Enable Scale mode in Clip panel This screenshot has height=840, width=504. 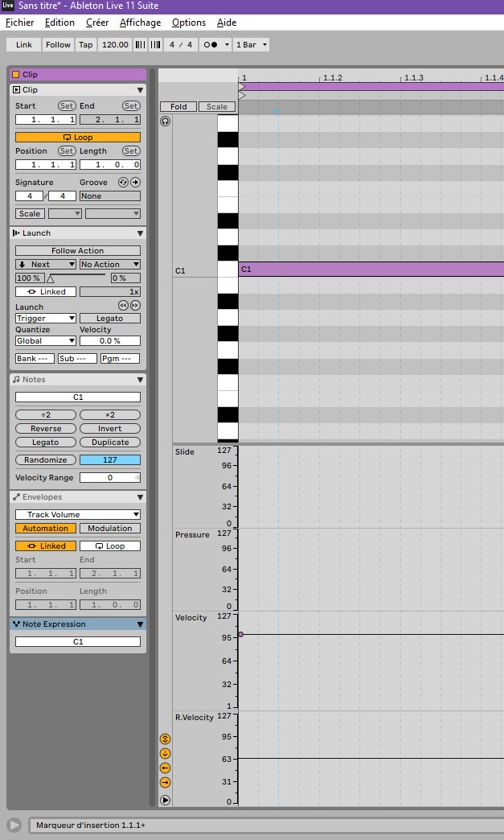click(30, 213)
